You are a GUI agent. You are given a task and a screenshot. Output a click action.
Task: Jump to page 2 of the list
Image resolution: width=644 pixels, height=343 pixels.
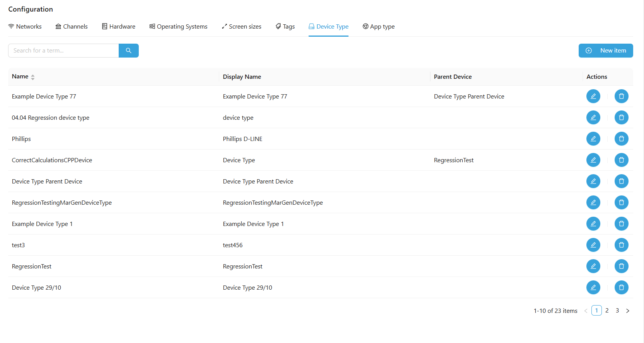[x=607, y=311]
